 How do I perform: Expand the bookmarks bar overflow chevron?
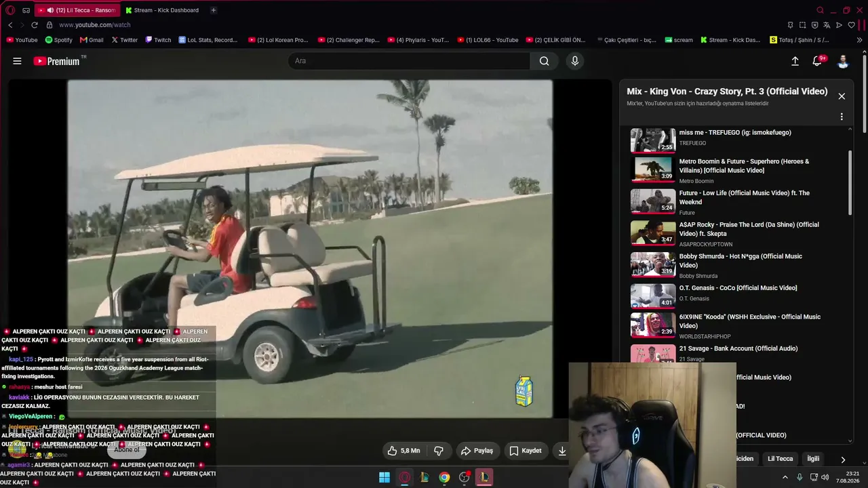coord(860,40)
